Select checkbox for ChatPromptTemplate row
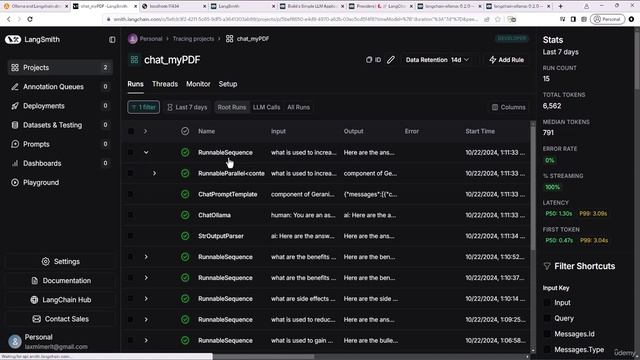The width and height of the screenshot is (640, 360). [131, 194]
